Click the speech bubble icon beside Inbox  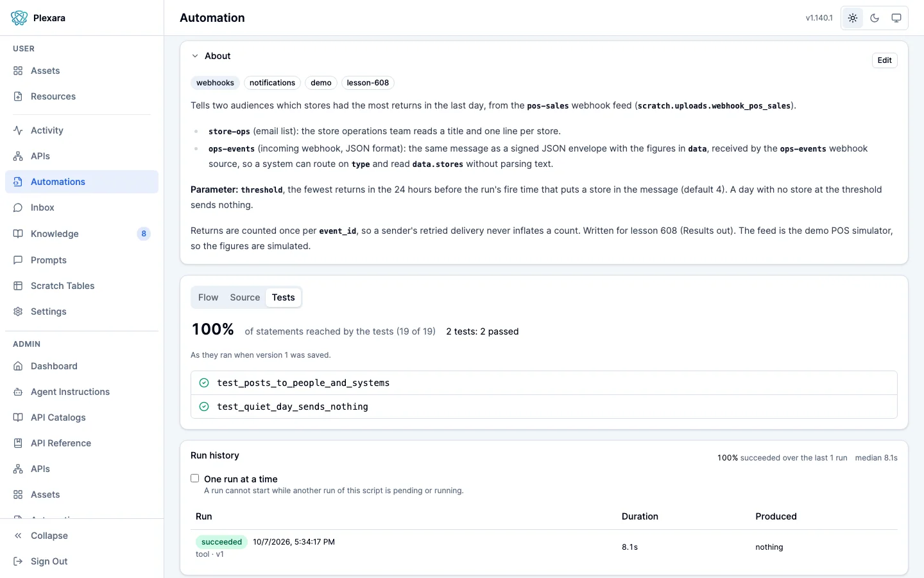pyautogui.click(x=18, y=207)
